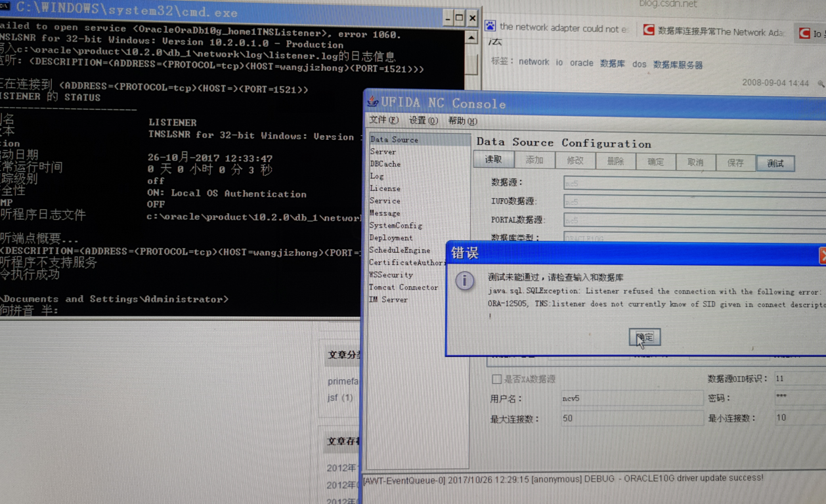Click the 数据源OID标识 field showing 11
This screenshot has width=826, height=504.
tap(800, 379)
